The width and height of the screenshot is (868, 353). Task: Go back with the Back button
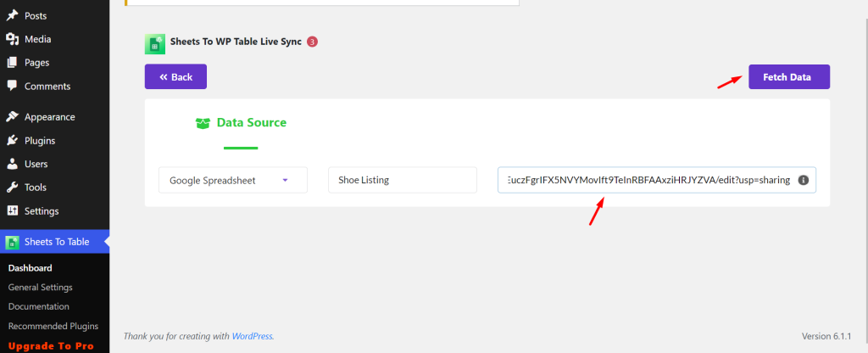coord(175,76)
